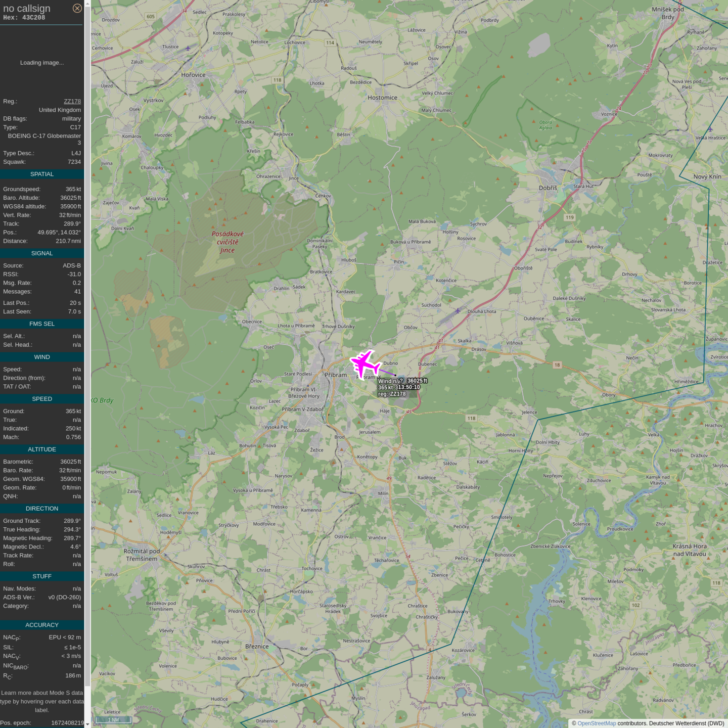
Task: Click the ALTITUDE section header
Action: (42, 449)
